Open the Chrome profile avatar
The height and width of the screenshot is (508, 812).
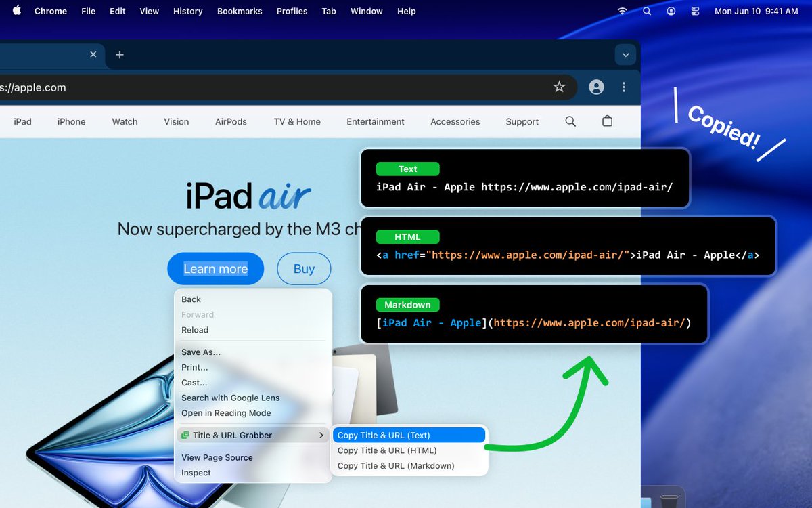coord(596,87)
